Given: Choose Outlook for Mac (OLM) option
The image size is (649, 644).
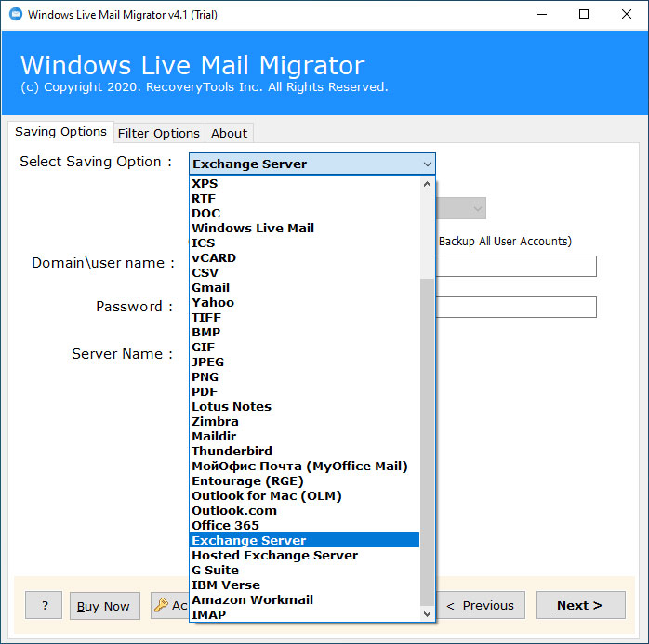Looking at the screenshot, I should 305,496.
